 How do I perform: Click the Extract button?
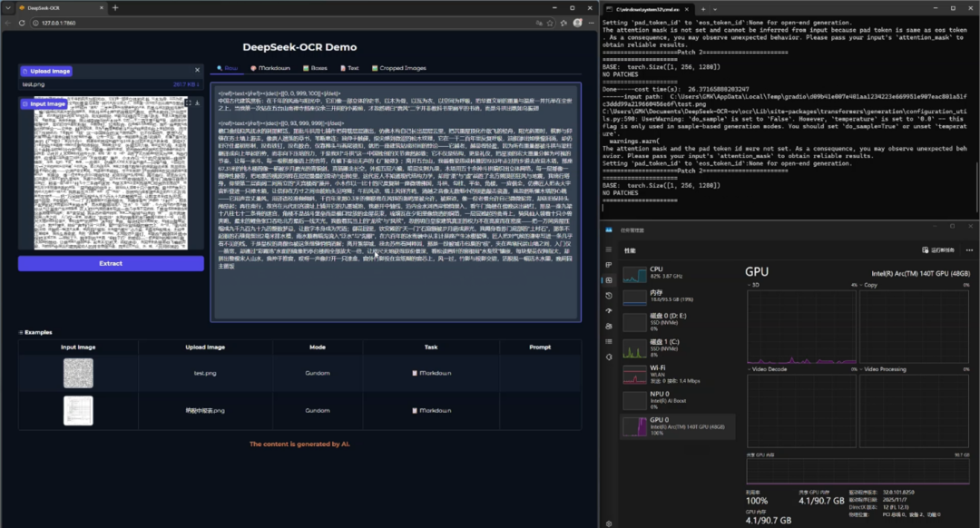tap(111, 263)
